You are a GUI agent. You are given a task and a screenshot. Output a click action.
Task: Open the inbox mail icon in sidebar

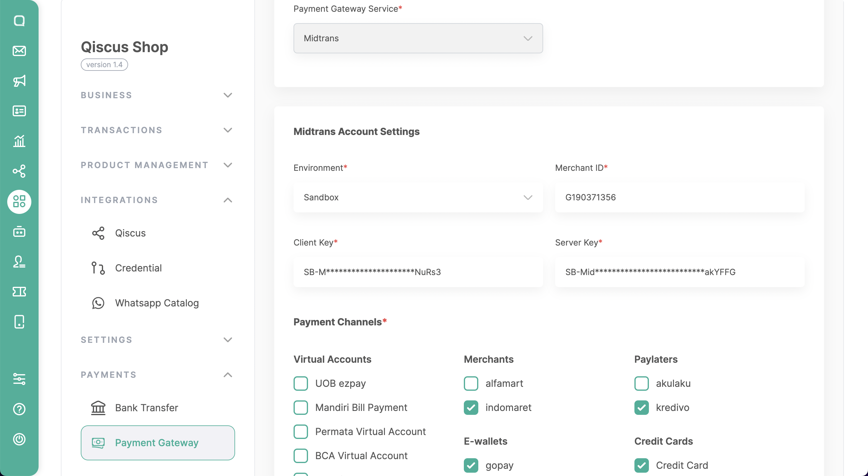pos(19,51)
